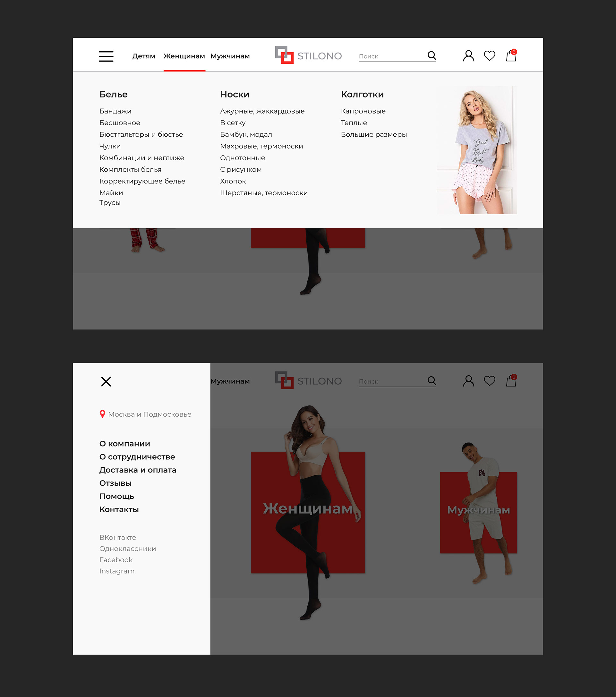Select Москва и Подмосковье region
This screenshot has width=616, height=697.
(x=150, y=414)
